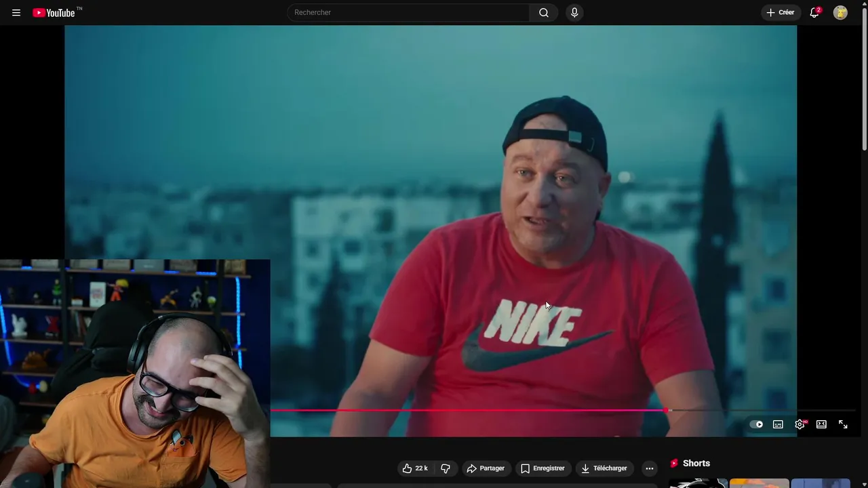The width and height of the screenshot is (868, 488).
Task: Toggle the autoplay switch in player
Action: (x=756, y=424)
